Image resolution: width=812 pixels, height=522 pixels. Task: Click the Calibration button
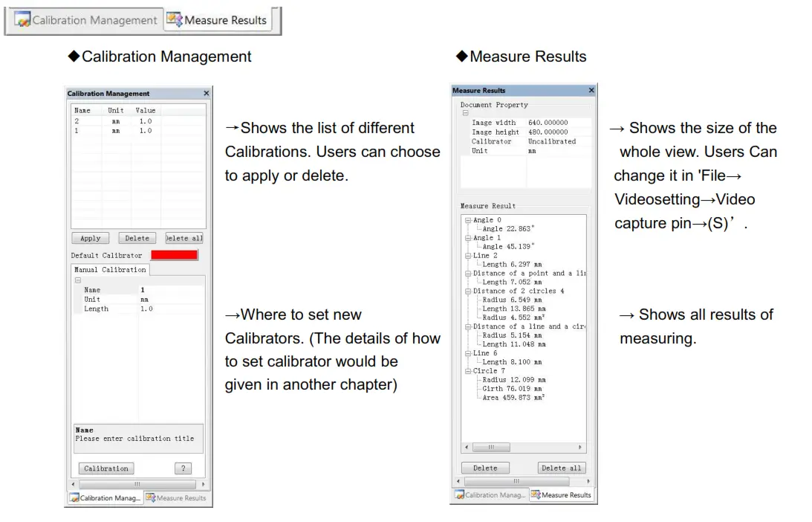click(x=106, y=468)
